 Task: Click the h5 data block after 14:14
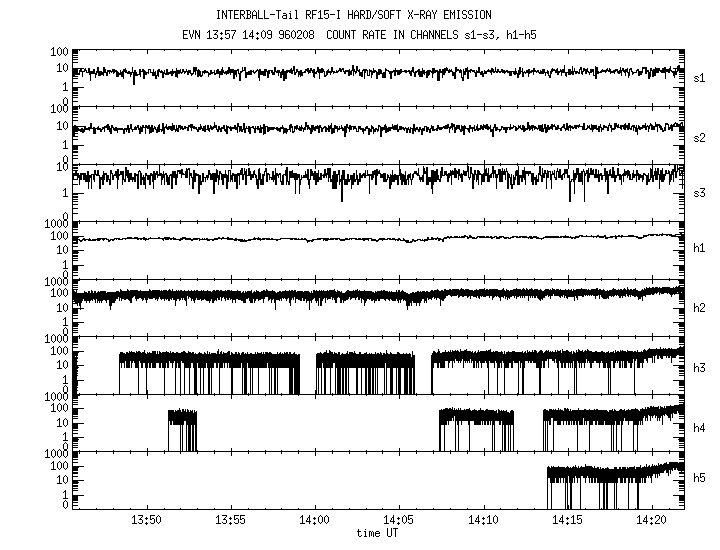[x=612, y=478]
